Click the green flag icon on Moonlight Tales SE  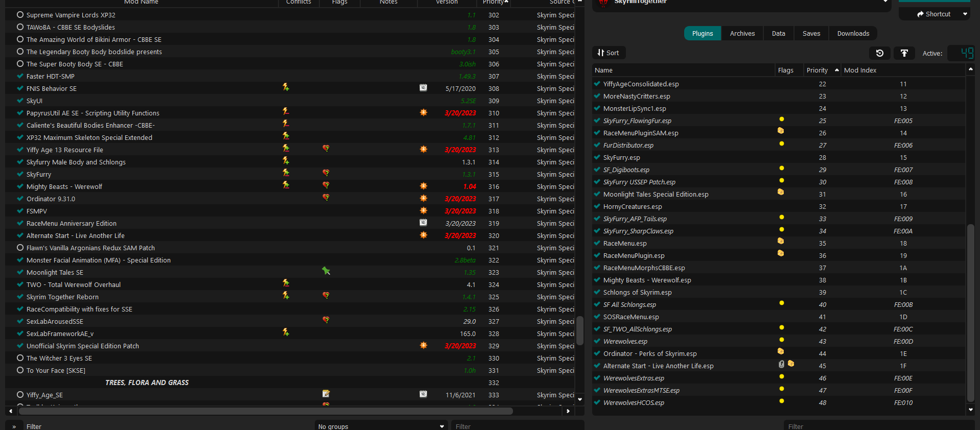326,271
